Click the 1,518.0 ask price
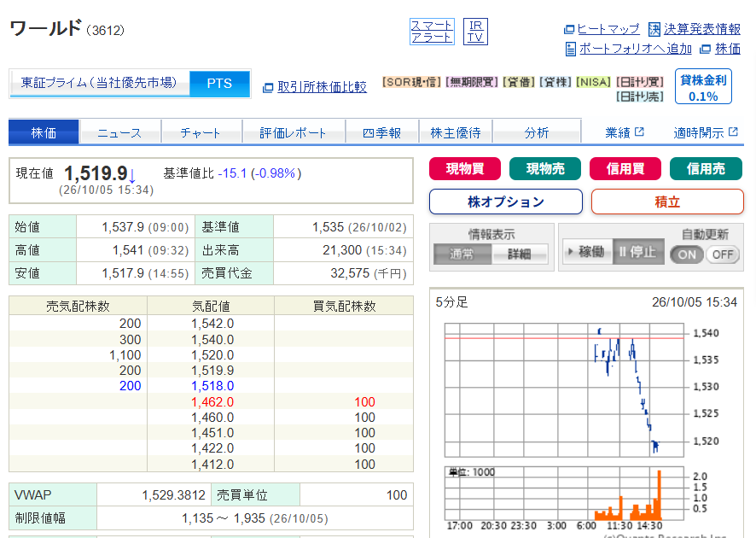 coord(212,386)
